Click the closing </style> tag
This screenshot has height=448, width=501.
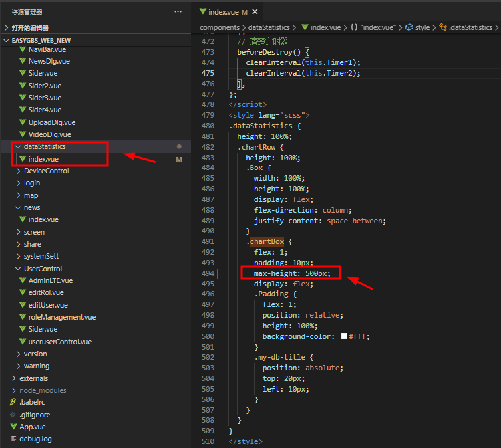click(246, 441)
